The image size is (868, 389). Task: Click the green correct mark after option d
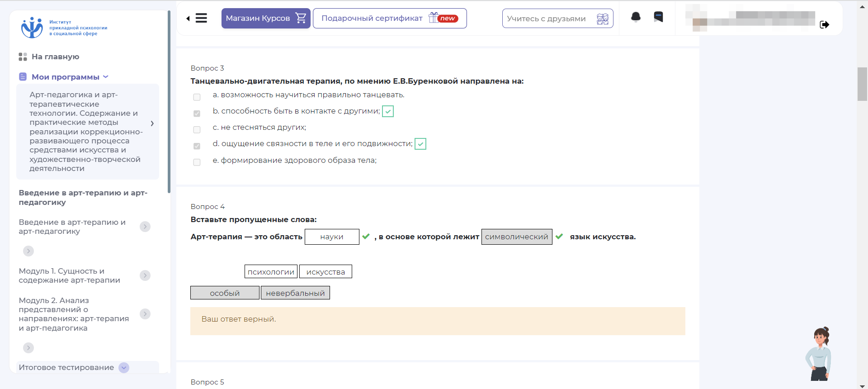pyautogui.click(x=420, y=144)
